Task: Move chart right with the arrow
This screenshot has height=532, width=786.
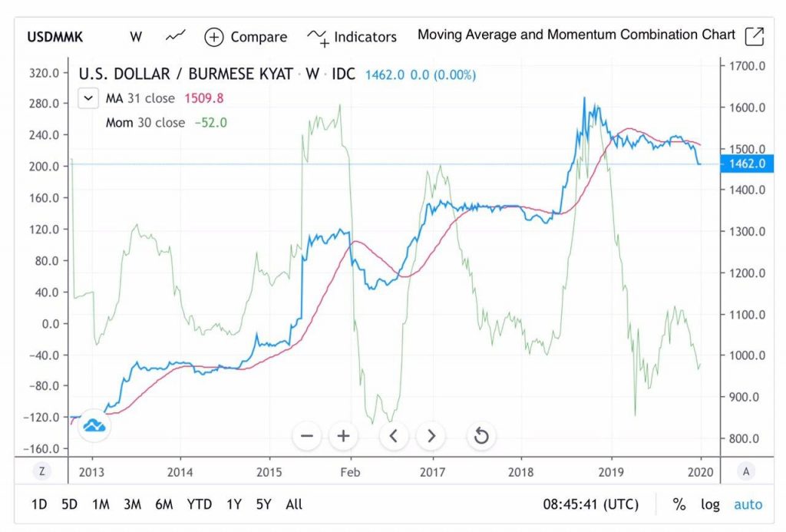Action: tap(431, 436)
